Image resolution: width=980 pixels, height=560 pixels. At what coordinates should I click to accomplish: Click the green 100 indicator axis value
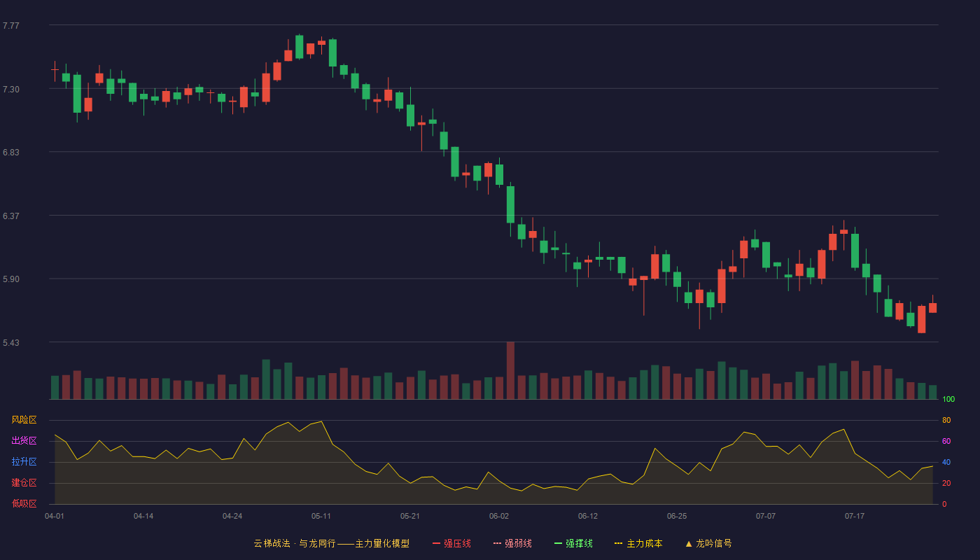(x=948, y=399)
